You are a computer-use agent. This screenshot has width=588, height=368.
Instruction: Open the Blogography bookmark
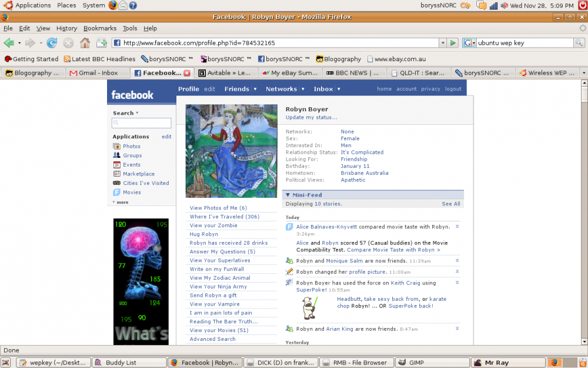click(338, 59)
